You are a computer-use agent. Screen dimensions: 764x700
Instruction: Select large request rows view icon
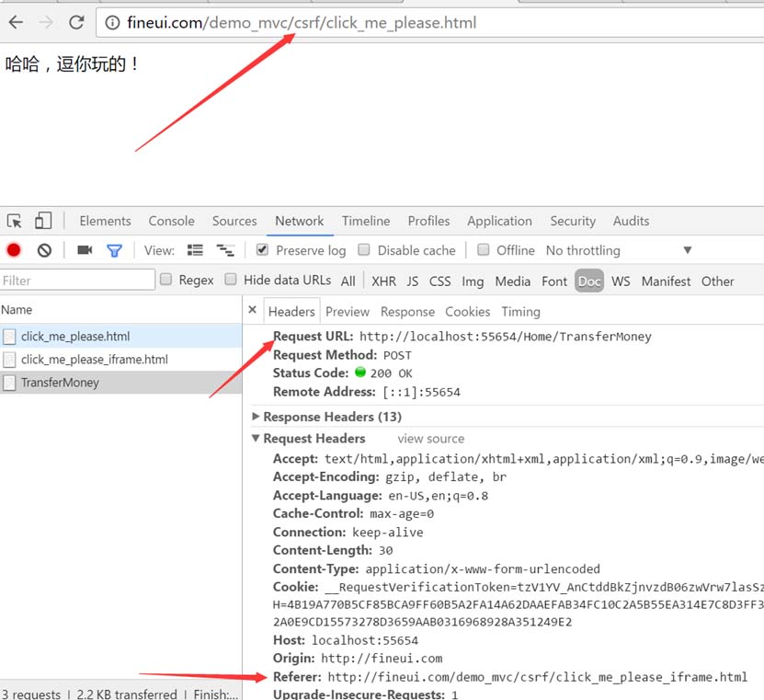(x=196, y=250)
